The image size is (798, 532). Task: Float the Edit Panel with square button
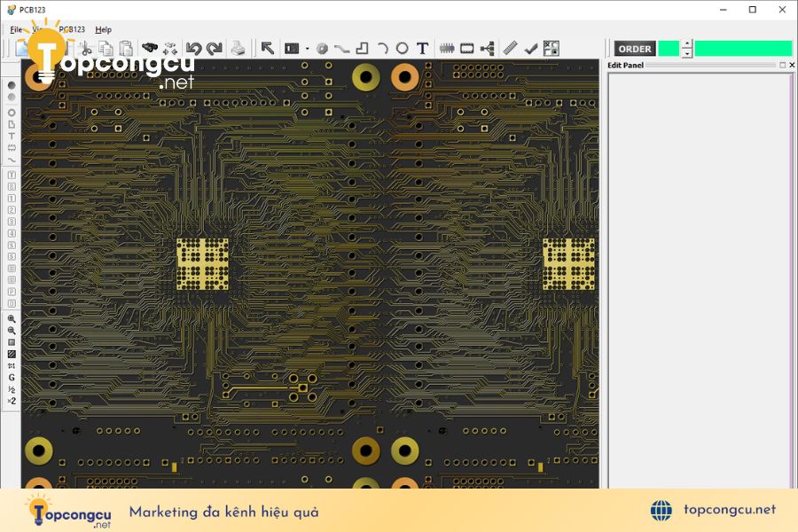tap(783, 65)
